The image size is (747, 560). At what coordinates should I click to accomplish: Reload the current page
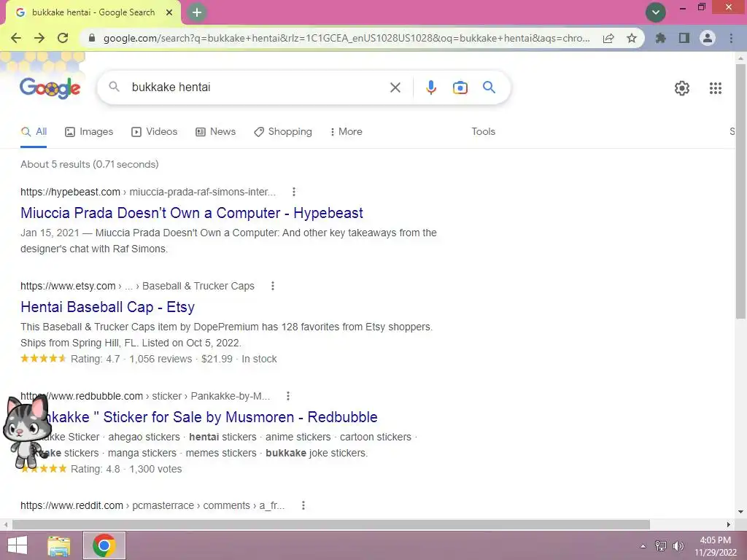[x=63, y=38]
